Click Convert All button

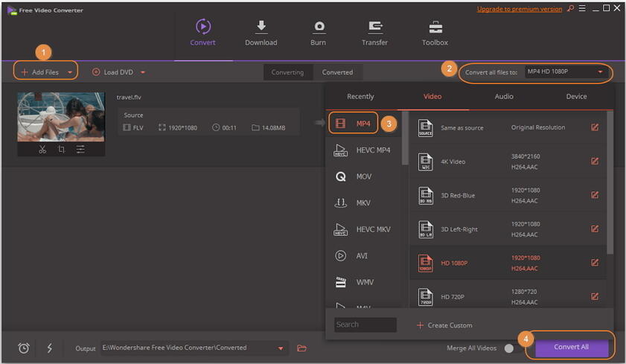coord(571,347)
